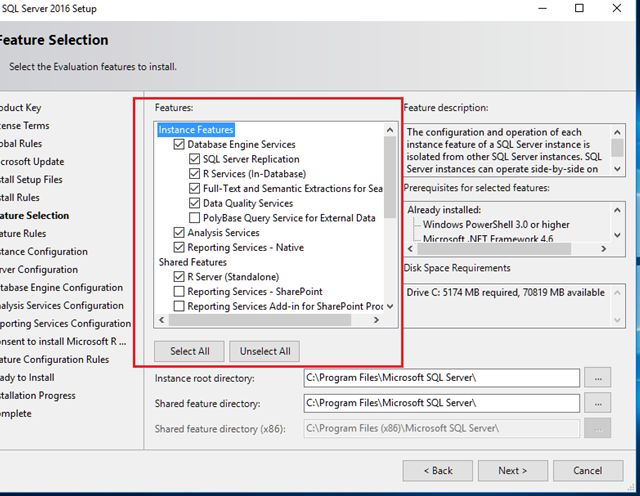Image resolution: width=640 pixels, height=496 pixels.
Task: Go to the Next setup page
Action: click(x=512, y=470)
